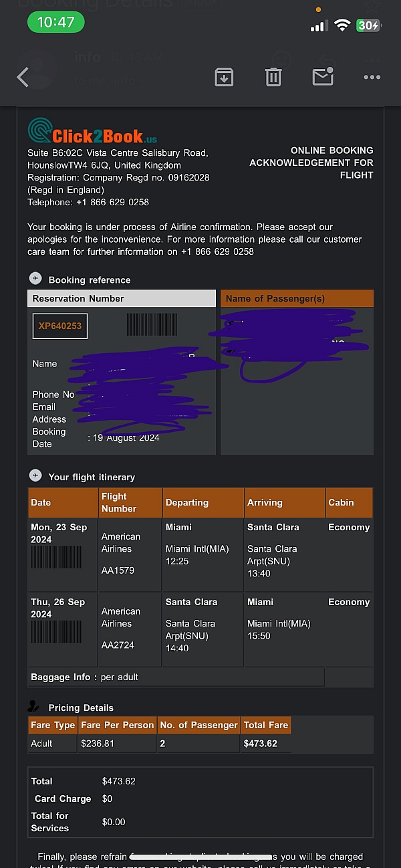Tap the barcode under Mon, 23 Sep 2024
The width and height of the screenshot is (401, 868).
[56, 557]
